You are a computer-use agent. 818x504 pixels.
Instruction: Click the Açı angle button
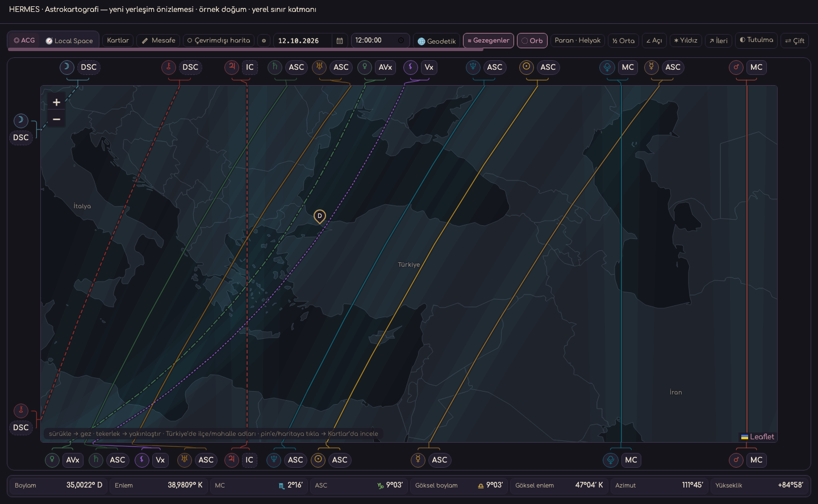(654, 41)
